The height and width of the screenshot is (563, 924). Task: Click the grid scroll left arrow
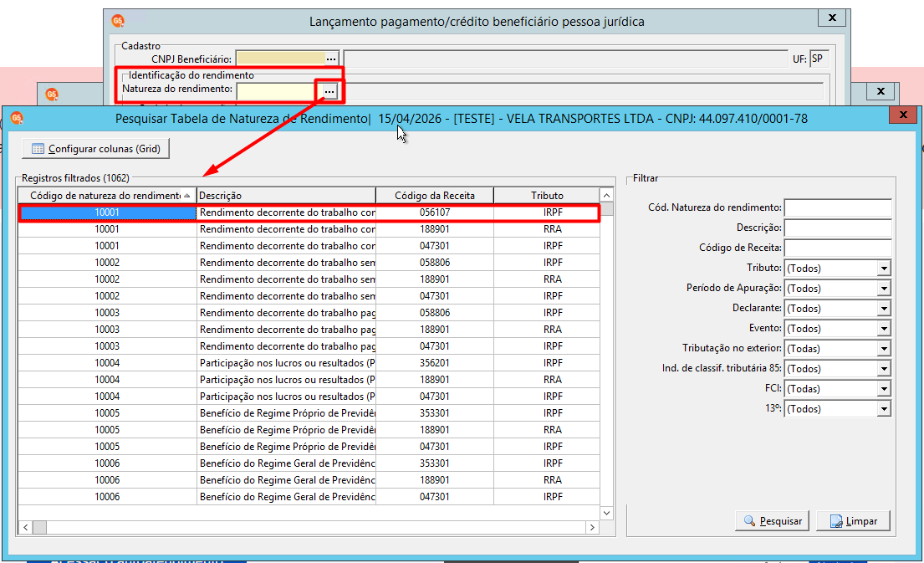(26, 527)
